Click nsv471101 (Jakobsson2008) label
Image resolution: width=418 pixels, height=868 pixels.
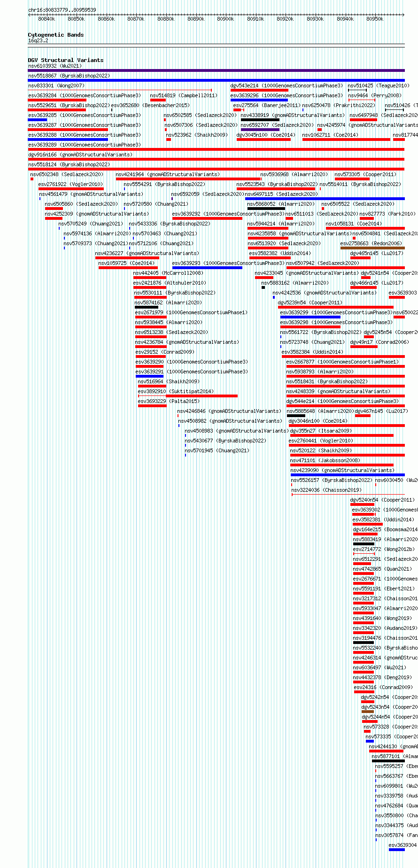325,460
